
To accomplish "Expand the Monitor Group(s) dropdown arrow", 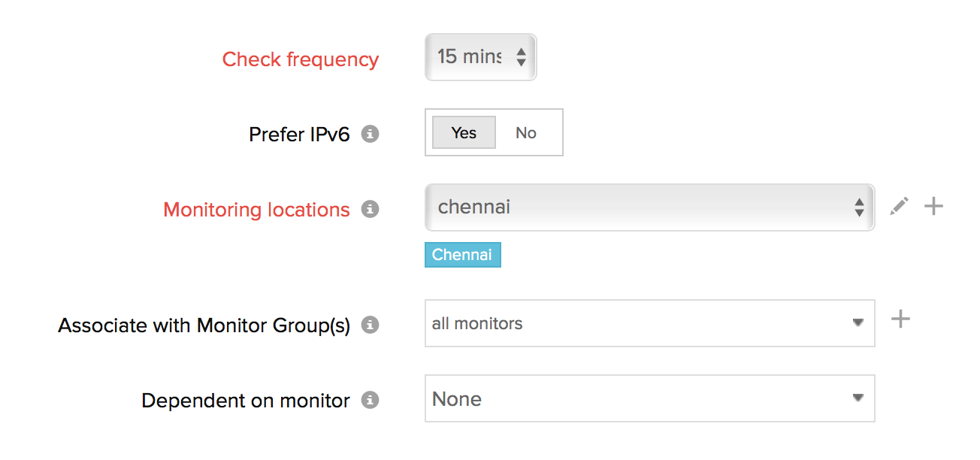I will [858, 323].
